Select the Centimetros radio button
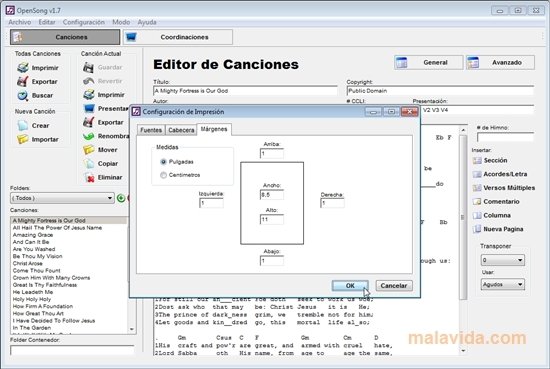 163,175
